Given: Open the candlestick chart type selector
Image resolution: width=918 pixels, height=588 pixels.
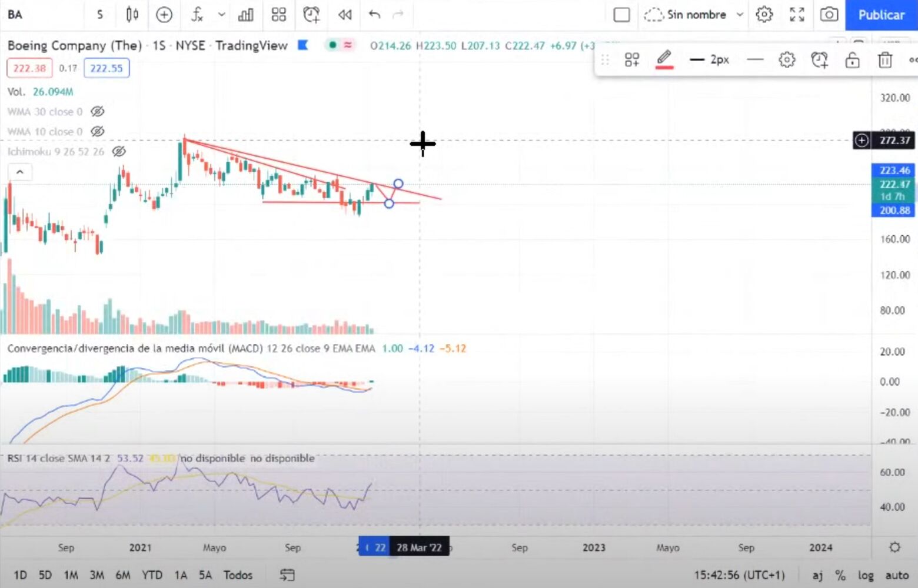Looking at the screenshot, I should [132, 15].
